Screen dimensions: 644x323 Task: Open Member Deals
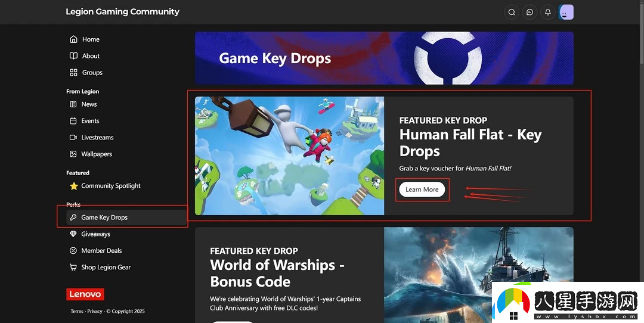[95, 250]
